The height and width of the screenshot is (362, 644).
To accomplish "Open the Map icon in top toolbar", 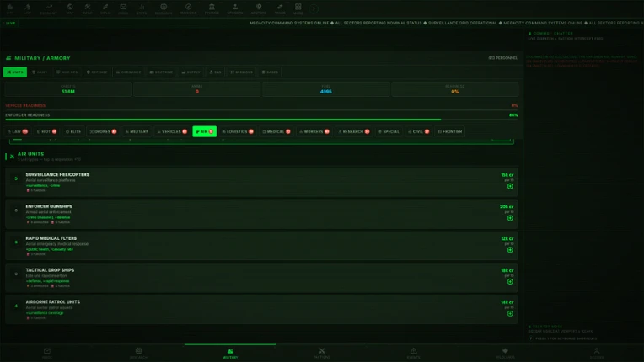I will click(70, 8).
